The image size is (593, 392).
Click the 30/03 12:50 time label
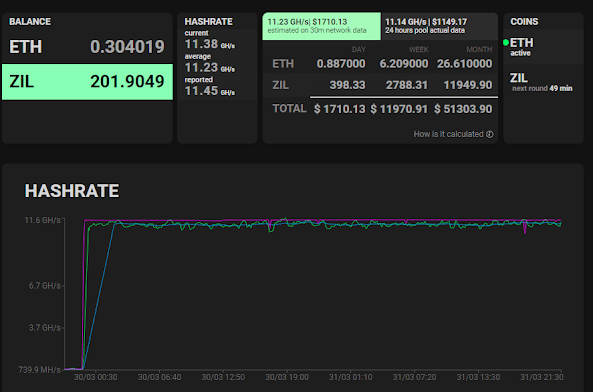tap(223, 377)
